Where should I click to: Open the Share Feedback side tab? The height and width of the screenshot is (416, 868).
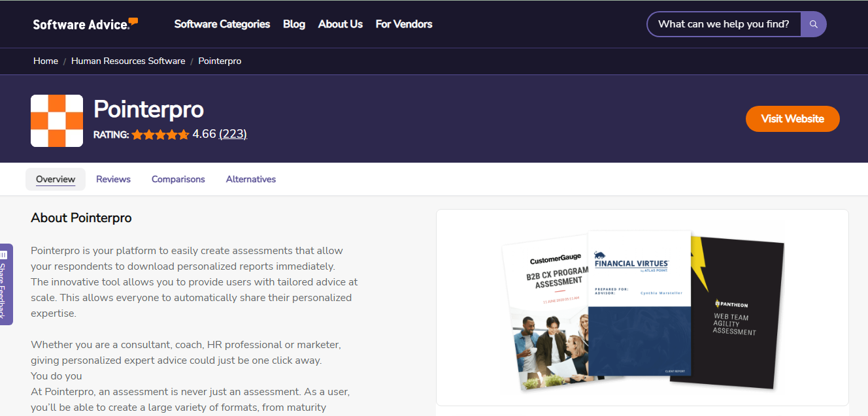(x=6, y=284)
